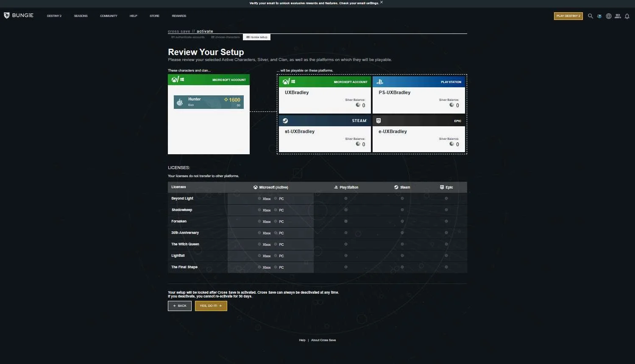Click the Shadowkeep license name

click(x=182, y=210)
